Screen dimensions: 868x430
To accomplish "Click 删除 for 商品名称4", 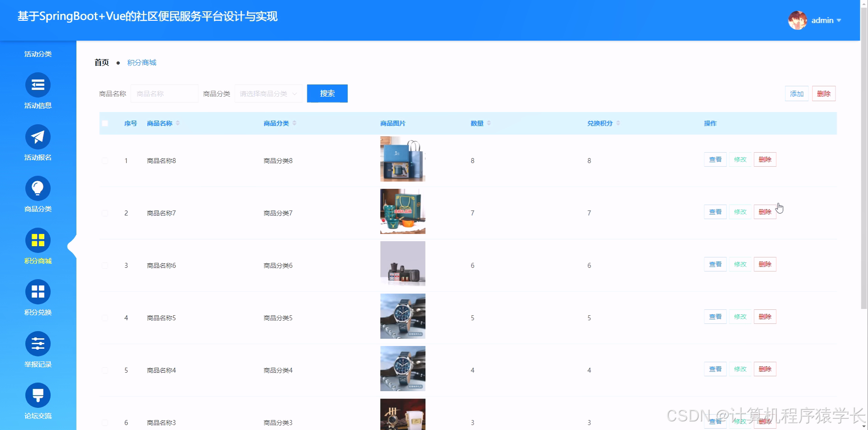I will point(765,369).
